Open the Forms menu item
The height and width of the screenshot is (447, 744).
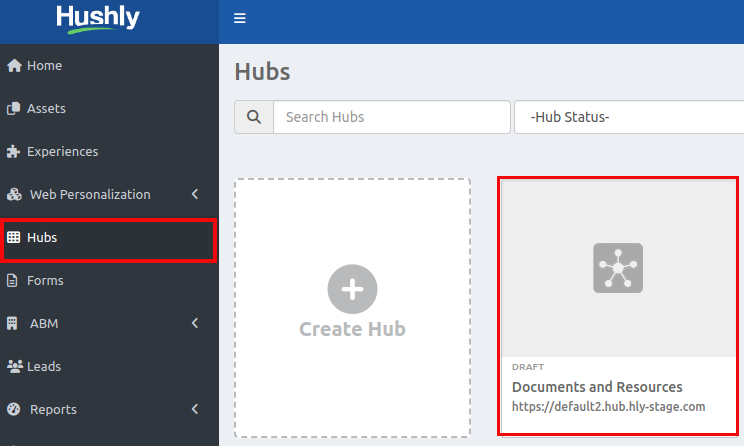(x=109, y=280)
